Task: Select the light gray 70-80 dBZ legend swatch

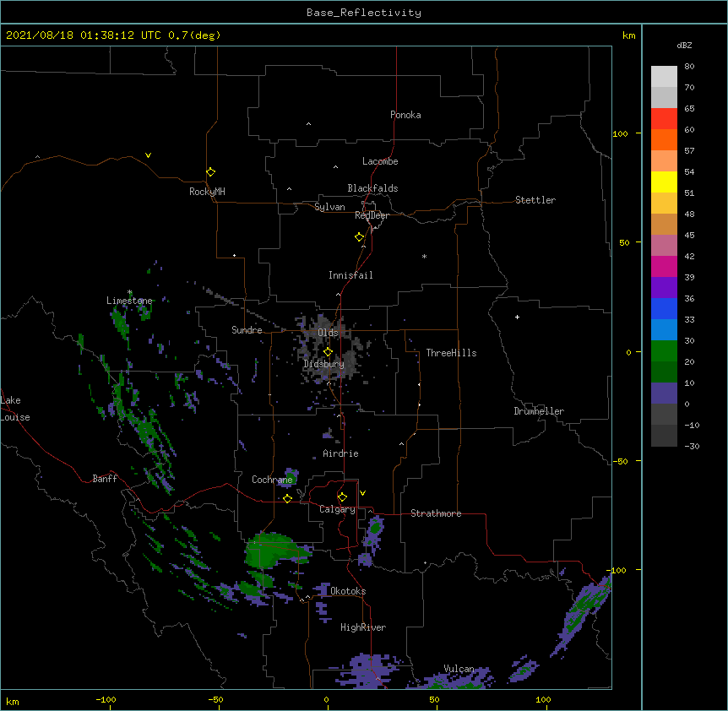Action: click(x=664, y=76)
